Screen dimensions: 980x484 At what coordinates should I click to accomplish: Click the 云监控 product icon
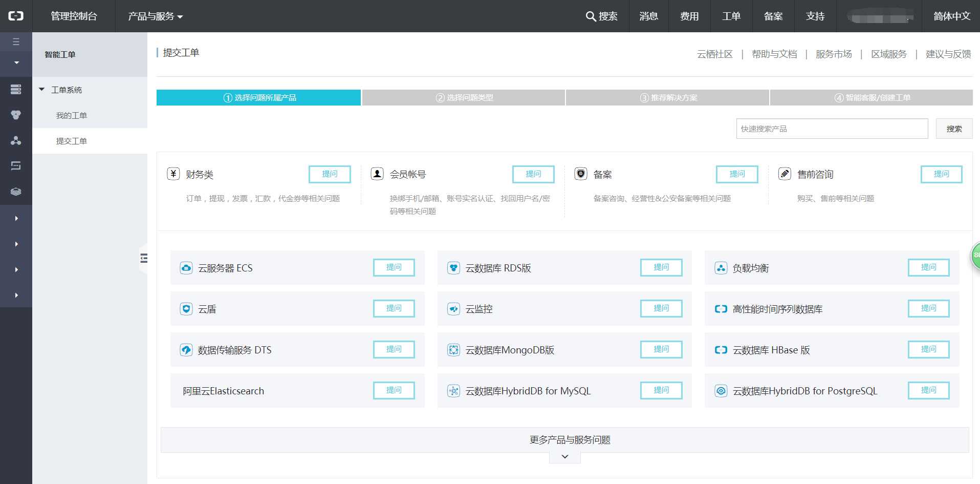tap(453, 309)
